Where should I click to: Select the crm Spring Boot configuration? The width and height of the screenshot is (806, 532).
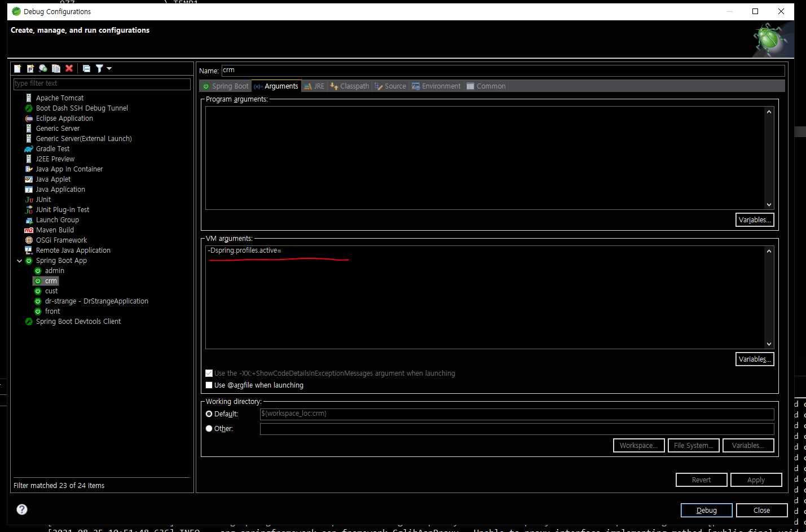click(51, 281)
